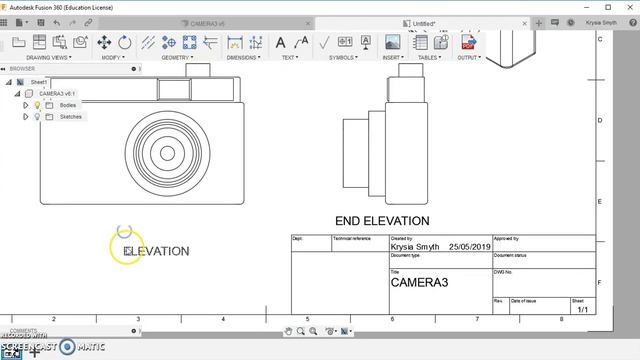Screen dimensions: 640x360
Task: Select the ELEVATION text label
Action: tap(156, 251)
